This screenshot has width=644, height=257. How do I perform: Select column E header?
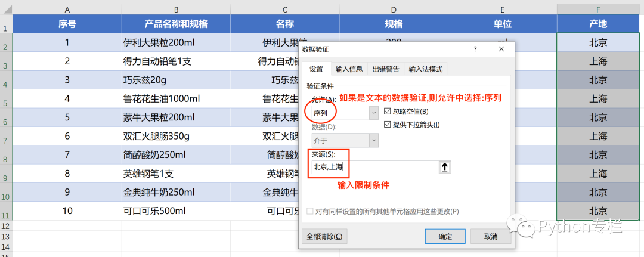point(502,9)
